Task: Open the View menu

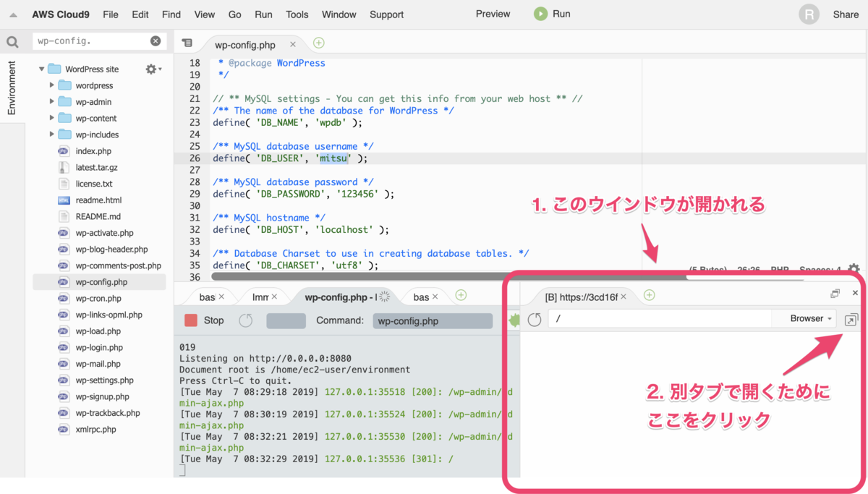Action: click(x=205, y=14)
